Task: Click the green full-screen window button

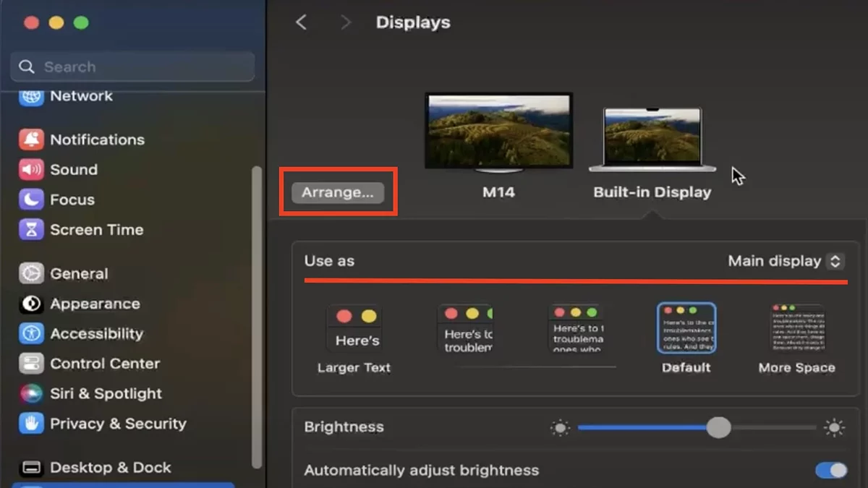Action: [81, 22]
